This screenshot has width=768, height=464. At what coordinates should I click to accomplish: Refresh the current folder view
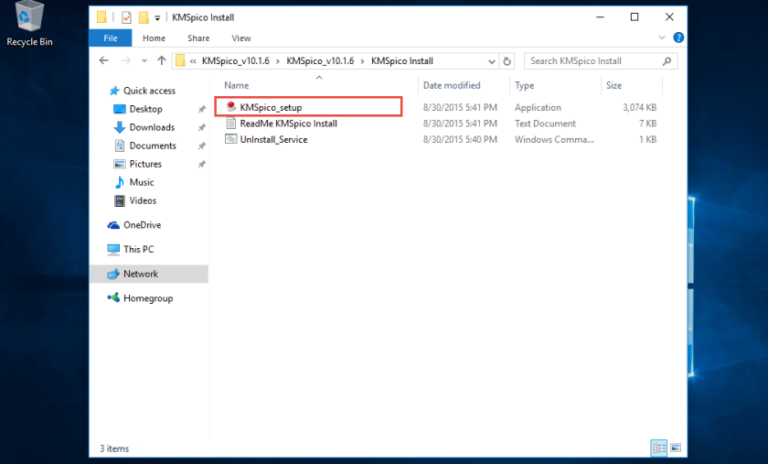(x=507, y=61)
